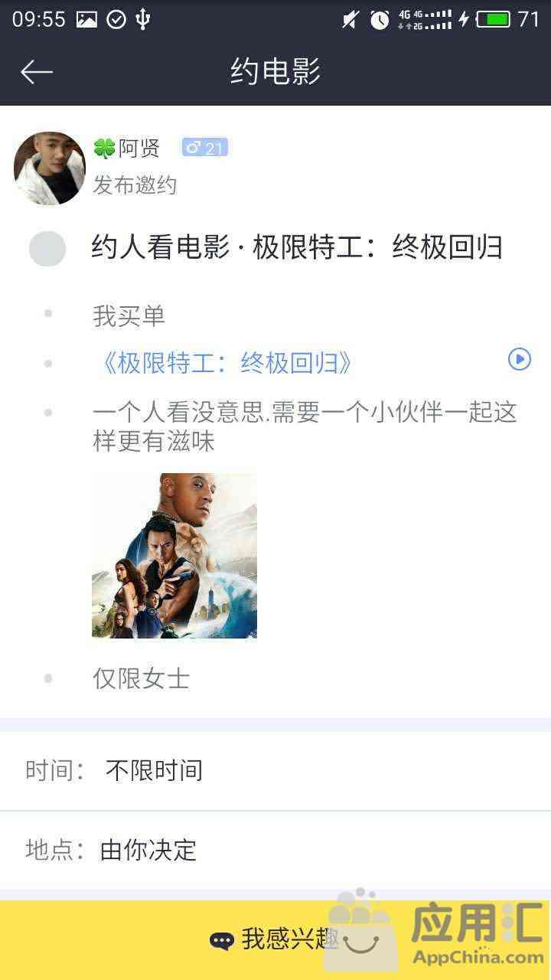Tap the 约电影 page title
Screen dimensions: 551x980
(x=275, y=72)
